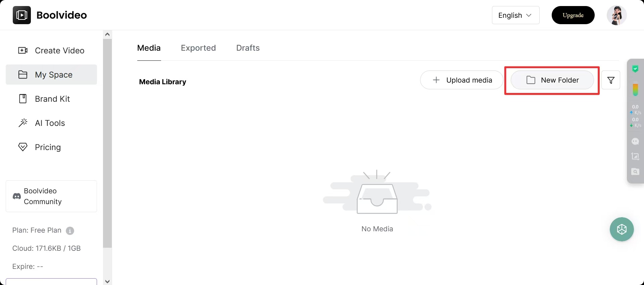This screenshot has width=644, height=285.
Task: Click the chat face icon in side widget
Action: click(635, 141)
